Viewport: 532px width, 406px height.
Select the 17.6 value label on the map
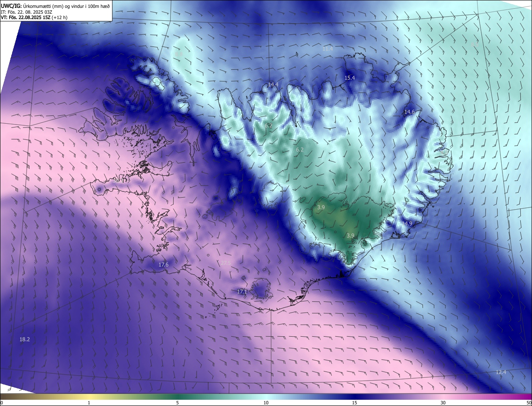pos(163,265)
